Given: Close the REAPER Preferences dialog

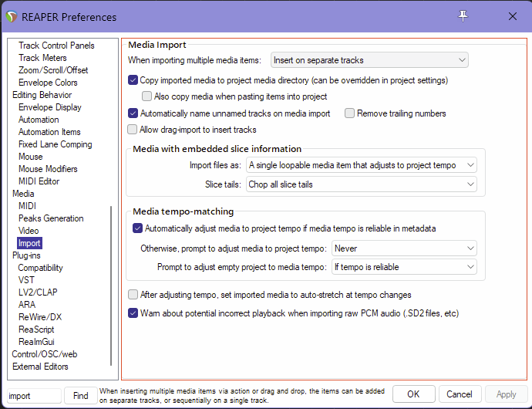Looking at the screenshot, I should pos(512,16).
